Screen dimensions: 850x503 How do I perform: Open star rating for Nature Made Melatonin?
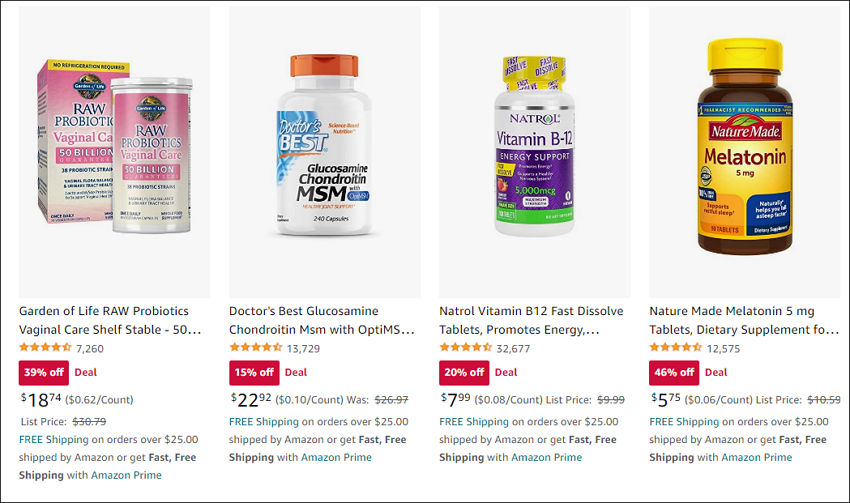[x=675, y=347]
